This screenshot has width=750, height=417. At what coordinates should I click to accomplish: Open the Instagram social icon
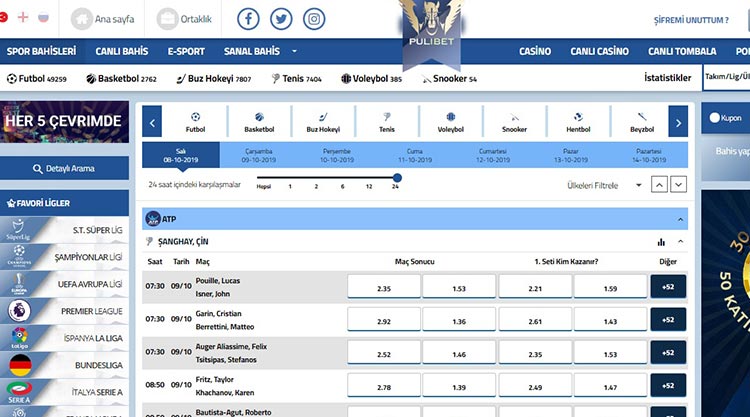314,20
